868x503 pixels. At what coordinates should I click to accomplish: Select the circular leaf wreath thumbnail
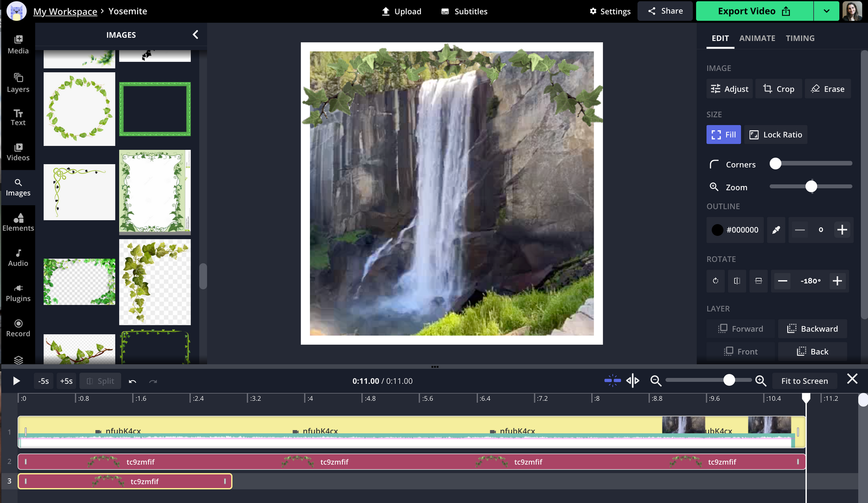79,109
